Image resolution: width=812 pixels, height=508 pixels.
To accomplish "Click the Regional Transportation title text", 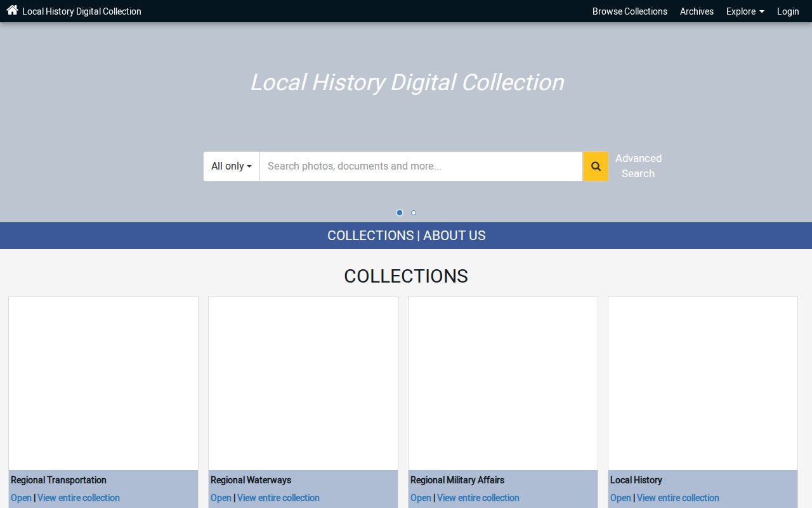I will [x=58, y=480].
